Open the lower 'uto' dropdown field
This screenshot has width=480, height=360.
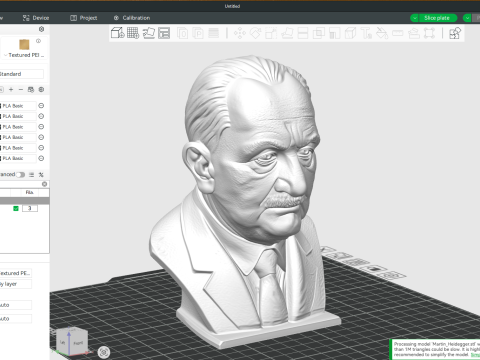click(16, 319)
